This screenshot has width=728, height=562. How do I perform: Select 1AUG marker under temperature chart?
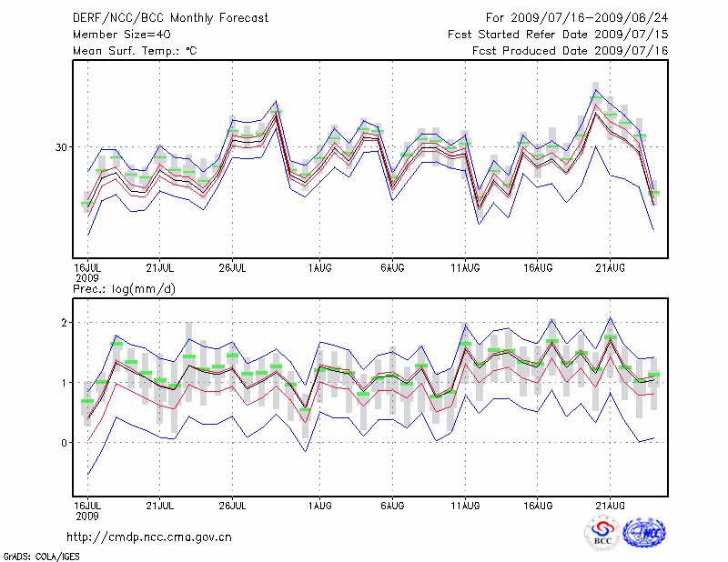[319, 267]
